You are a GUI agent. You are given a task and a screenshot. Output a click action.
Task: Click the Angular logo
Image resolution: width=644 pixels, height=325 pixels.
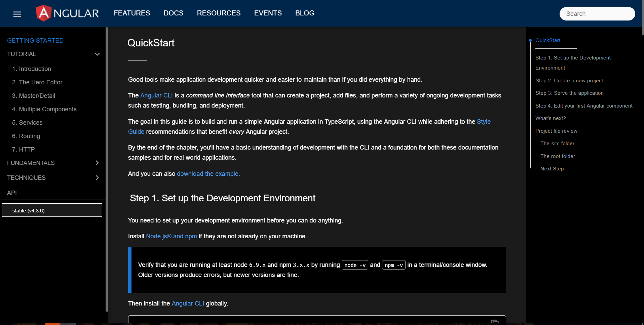67,13
